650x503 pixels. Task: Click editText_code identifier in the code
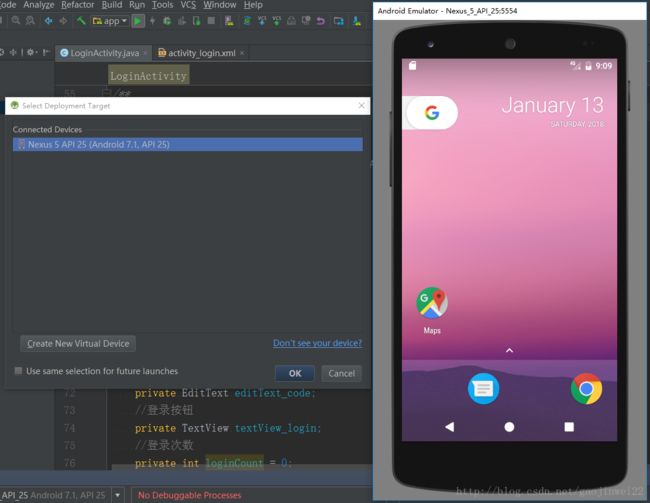point(274,393)
